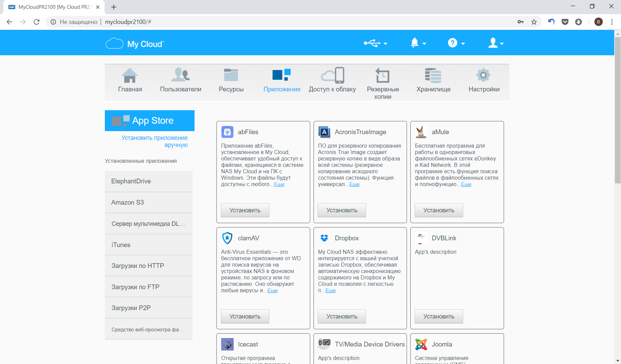
Task: Click the aMule app icon
Action: [x=421, y=132]
